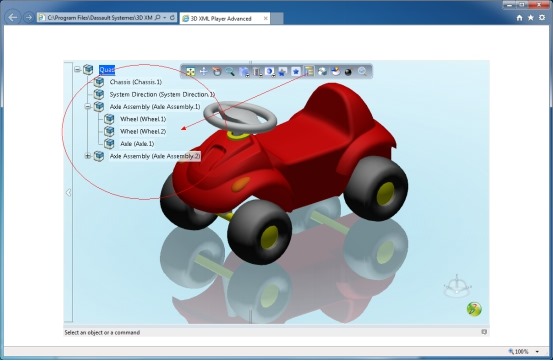The image size is (553, 361).
Task: Click the address bar file path
Action: pos(100,17)
